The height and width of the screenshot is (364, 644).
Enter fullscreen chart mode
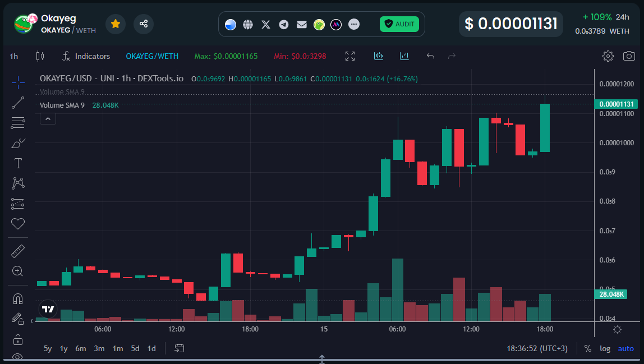click(350, 56)
